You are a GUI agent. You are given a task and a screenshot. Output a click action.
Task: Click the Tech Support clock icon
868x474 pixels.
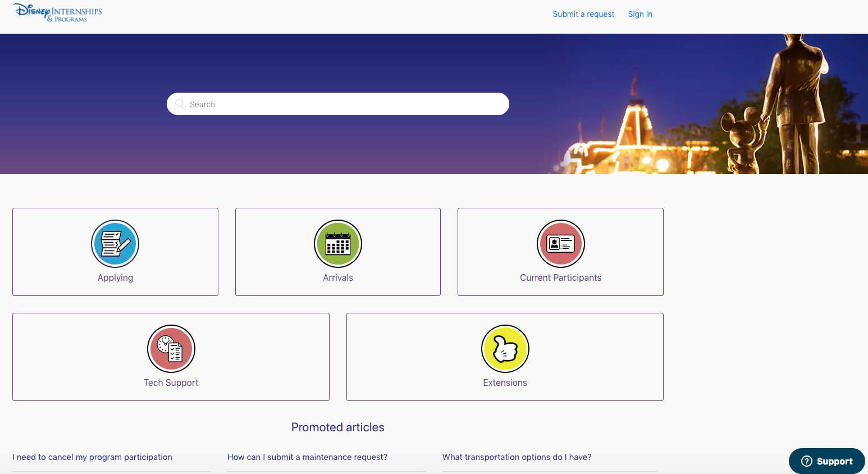[171, 348]
